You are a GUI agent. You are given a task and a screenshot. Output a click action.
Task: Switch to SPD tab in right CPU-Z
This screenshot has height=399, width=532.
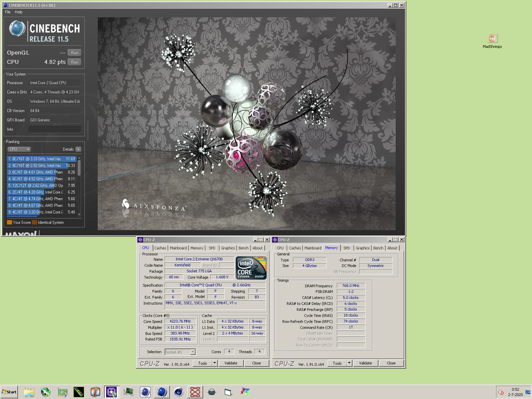(x=347, y=248)
